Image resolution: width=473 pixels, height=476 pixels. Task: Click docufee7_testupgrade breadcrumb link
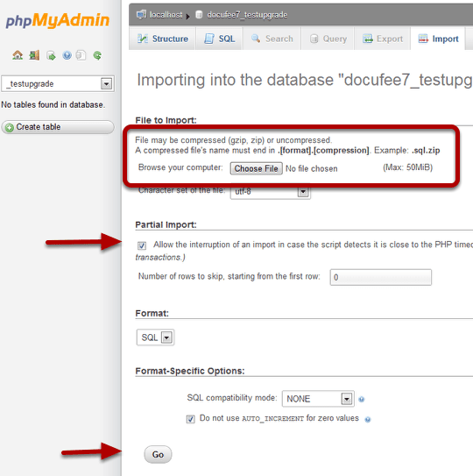tap(247, 15)
